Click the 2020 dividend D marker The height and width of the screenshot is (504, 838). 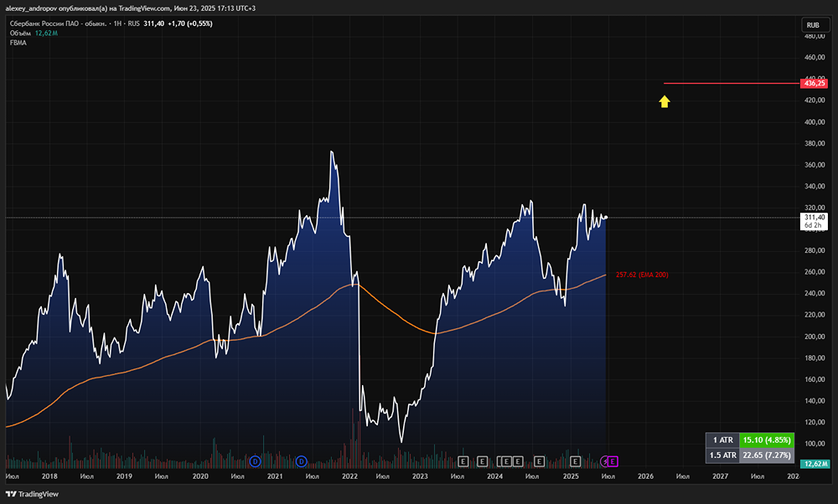click(255, 461)
